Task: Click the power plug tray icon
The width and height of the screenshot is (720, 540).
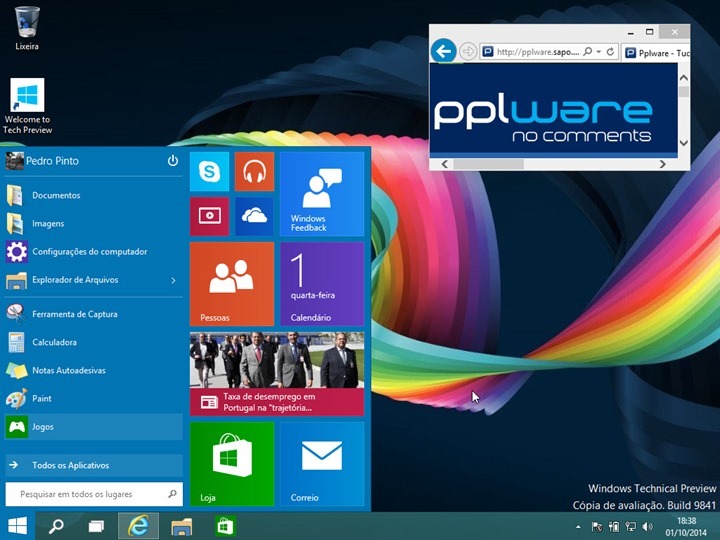Action: tap(614, 527)
